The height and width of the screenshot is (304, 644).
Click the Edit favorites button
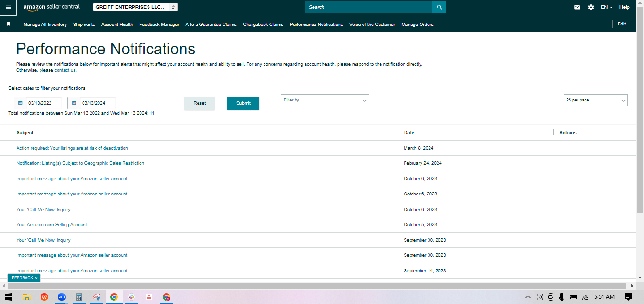point(621,24)
